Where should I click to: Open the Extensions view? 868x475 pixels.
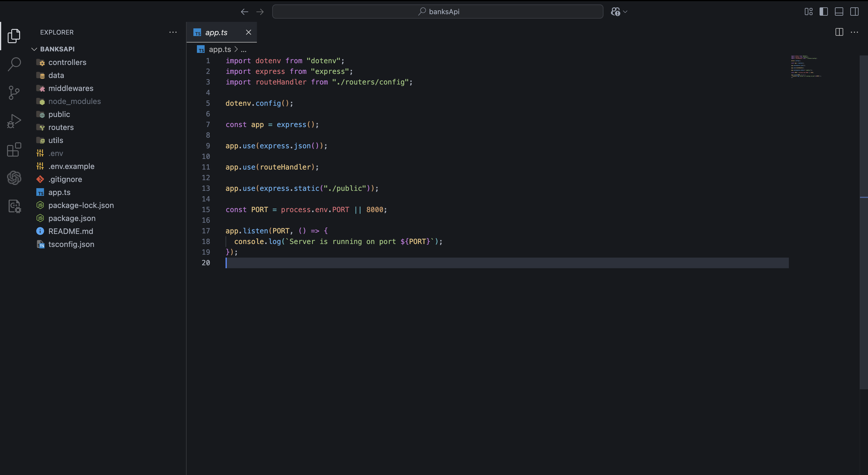(14, 149)
